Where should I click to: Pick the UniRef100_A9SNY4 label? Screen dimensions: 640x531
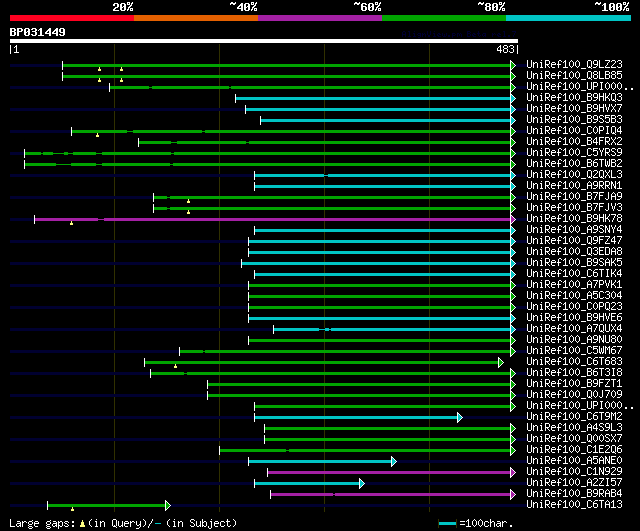click(574, 230)
